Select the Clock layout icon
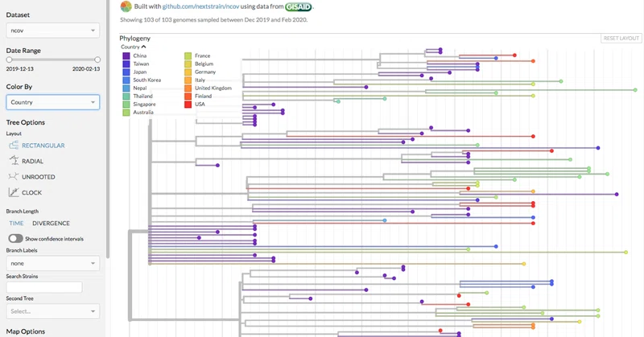Viewport: 644px width, 337px height. pos(14,192)
